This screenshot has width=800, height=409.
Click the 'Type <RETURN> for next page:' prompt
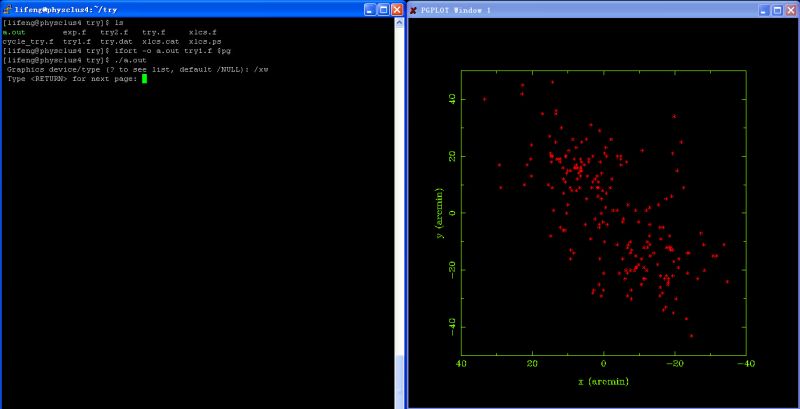[73, 79]
